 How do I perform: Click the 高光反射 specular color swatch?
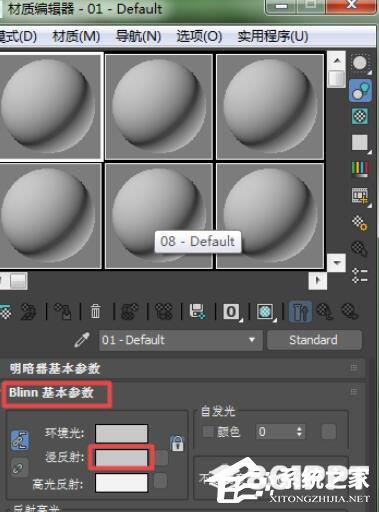click(121, 483)
